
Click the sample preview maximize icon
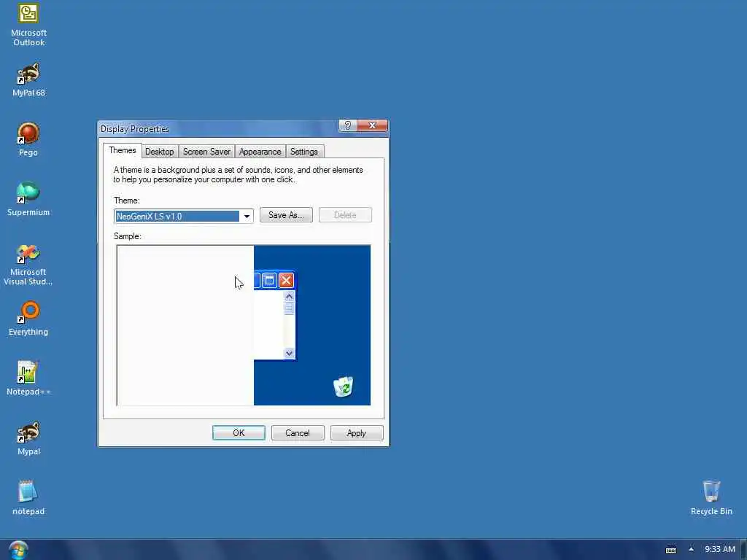click(x=269, y=281)
